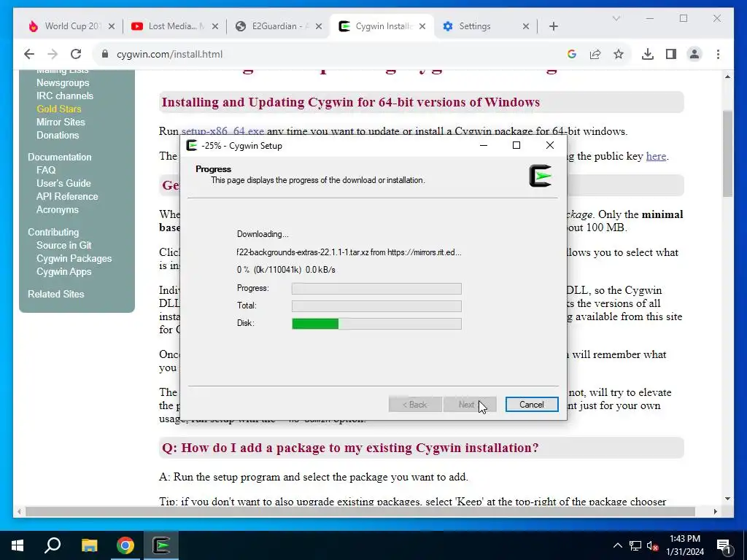Share this page icon
Image resolution: width=747 pixels, height=560 pixels.
point(595,54)
